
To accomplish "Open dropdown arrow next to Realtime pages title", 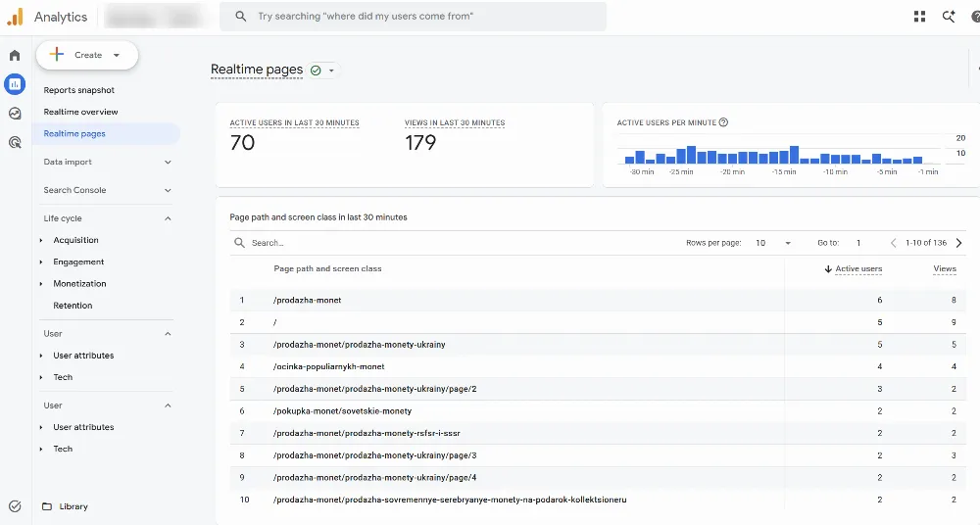I will pyautogui.click(x=331, y=71).
